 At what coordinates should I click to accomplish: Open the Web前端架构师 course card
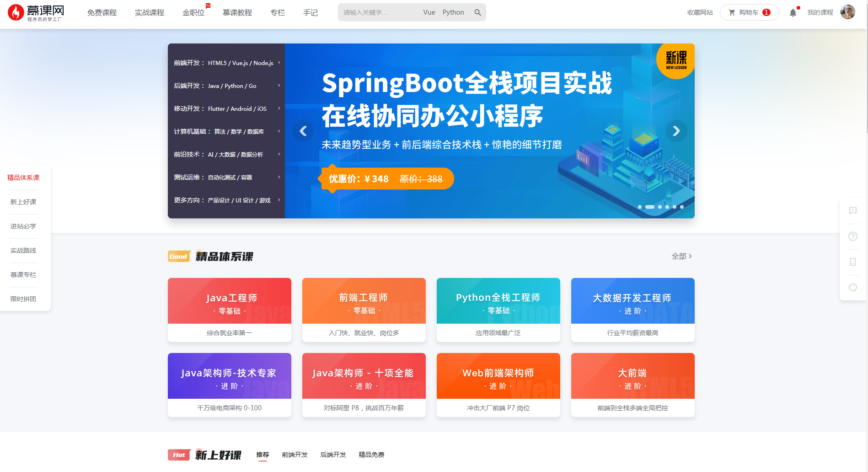click(x=498, y=385)
